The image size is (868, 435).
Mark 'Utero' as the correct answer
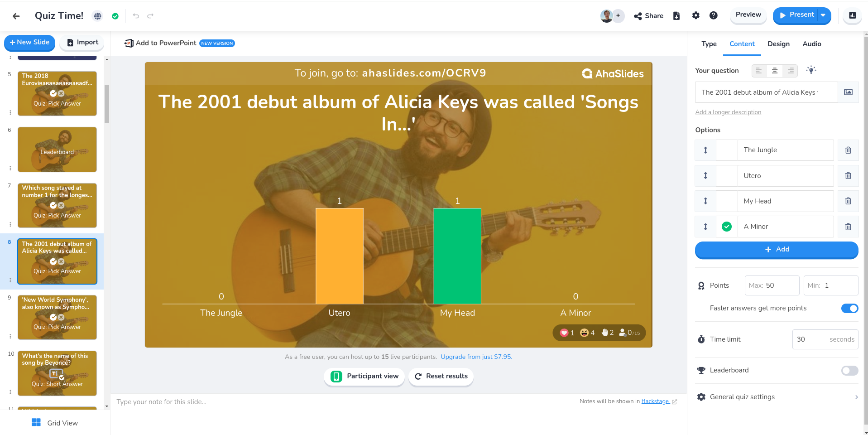click(x=727, y=176)
